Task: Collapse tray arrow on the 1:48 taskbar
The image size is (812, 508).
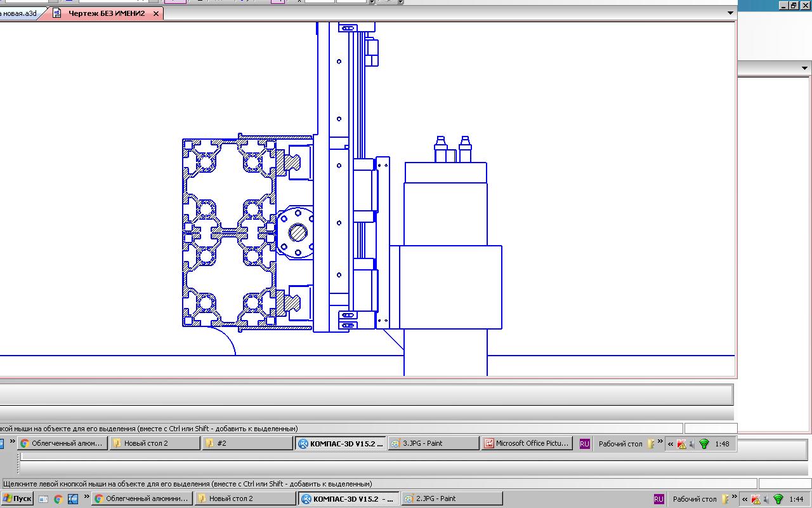Action: pos(671,444)
